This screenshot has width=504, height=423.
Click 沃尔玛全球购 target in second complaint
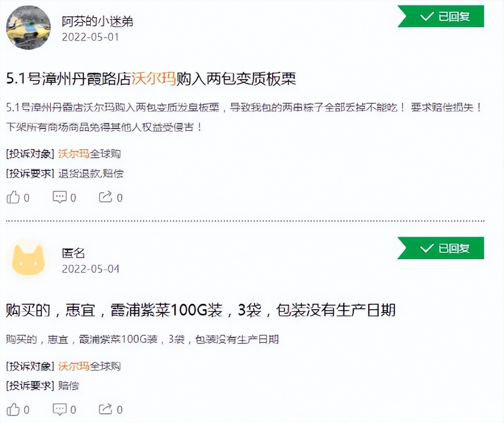(89, 366)
